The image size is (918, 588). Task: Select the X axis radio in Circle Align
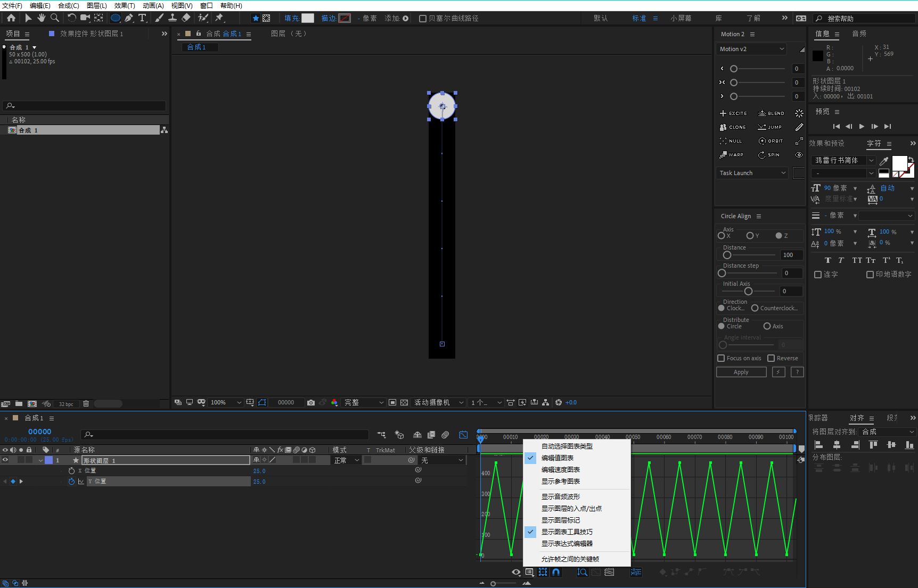pyautogui.click(x=721, y=236)
